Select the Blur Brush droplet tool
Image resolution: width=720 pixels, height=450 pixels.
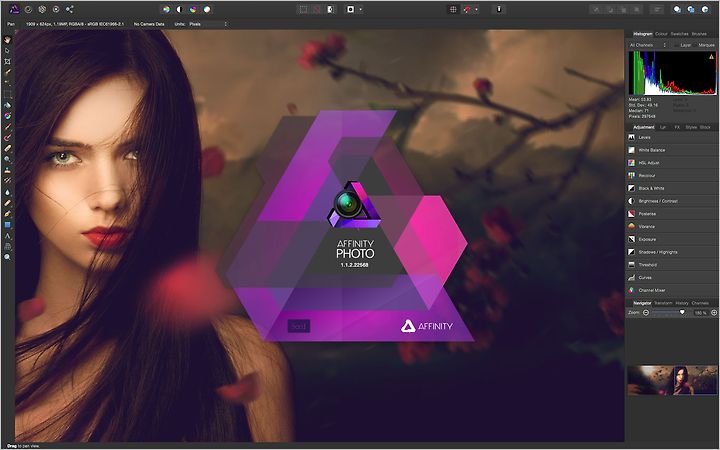tap(7, 192)
